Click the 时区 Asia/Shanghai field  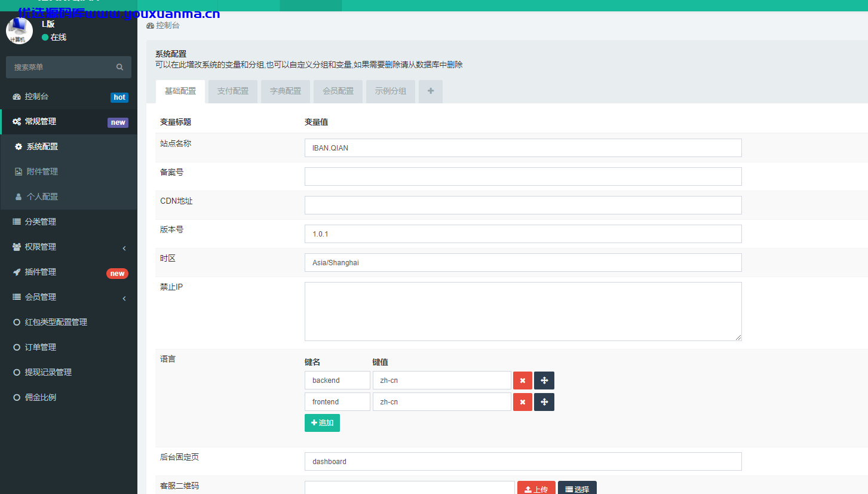[523, 262]
